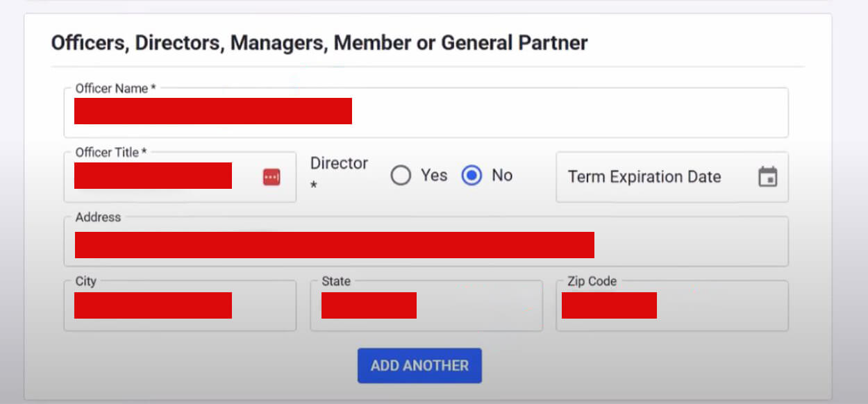Click the City field label
Image resolution: width=868 pixels, height=404 pixels.
coord(85,281)
